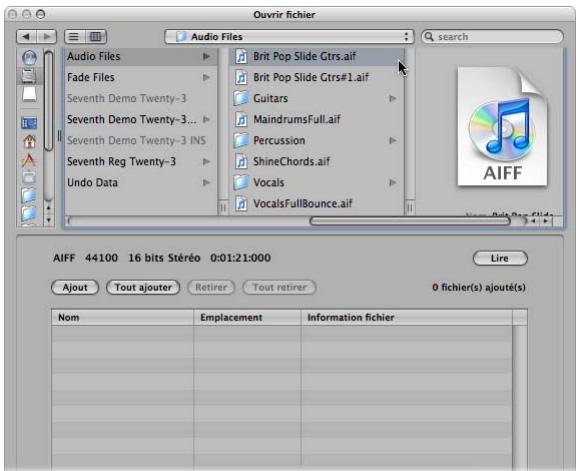Select the Seventh Demo Twenty-3 INS item
This screenshot has width=576, height=471.
pos(141,140)
